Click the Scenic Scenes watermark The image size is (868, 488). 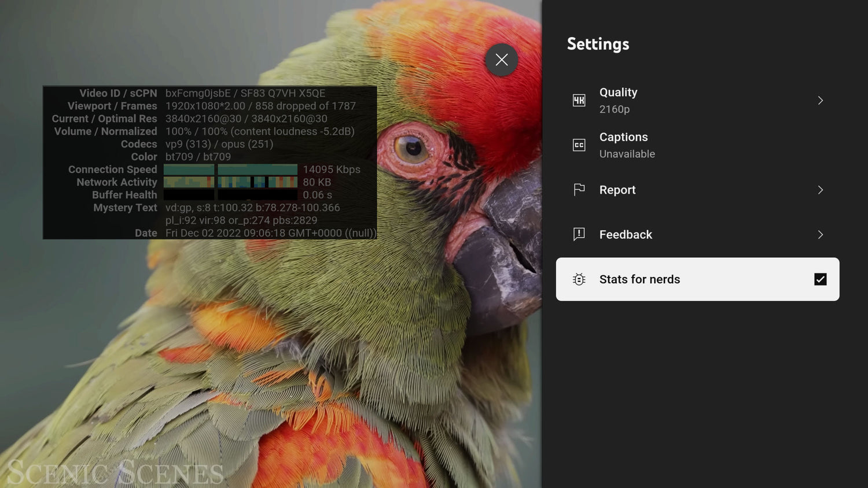click(x=115, y=472)
